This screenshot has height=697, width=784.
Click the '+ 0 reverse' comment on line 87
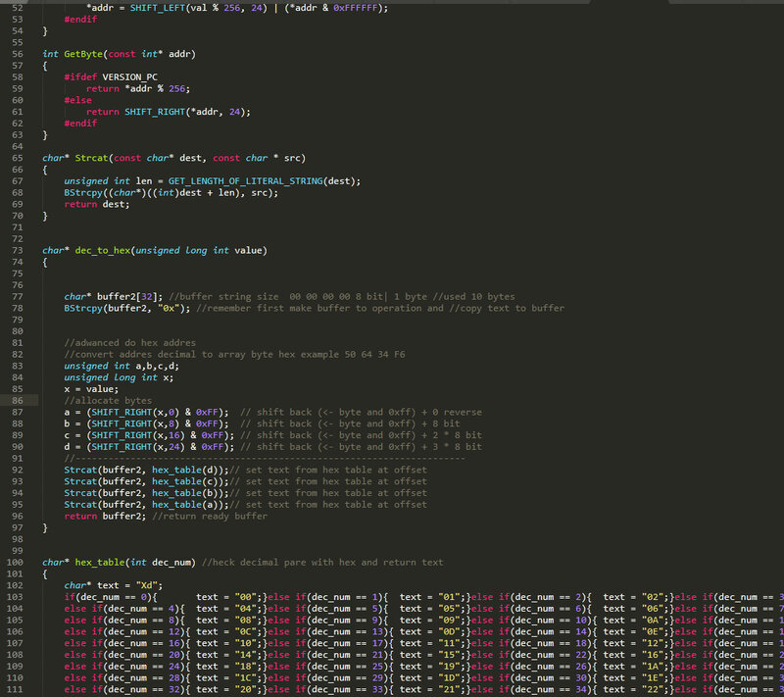(x=452, y=412)
